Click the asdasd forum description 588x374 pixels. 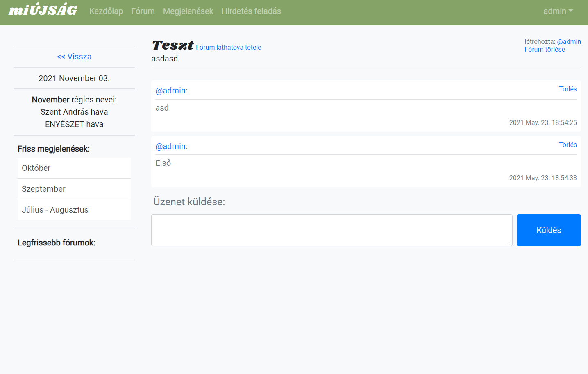click(x=165, y=59)
